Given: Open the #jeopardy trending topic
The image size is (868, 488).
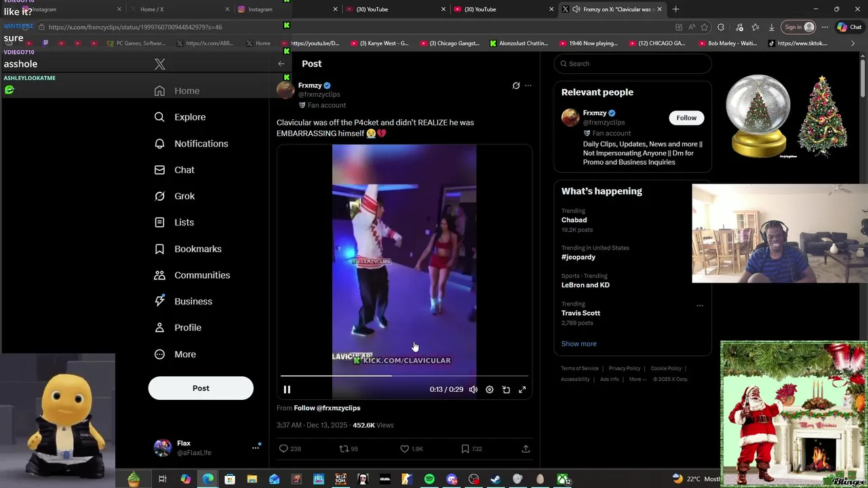Looking at the screenshot, I should point(578,258).
